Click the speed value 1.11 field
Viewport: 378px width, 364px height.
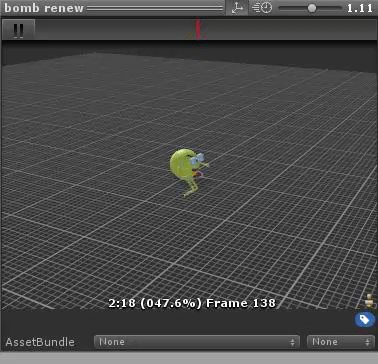pos(360,8)
